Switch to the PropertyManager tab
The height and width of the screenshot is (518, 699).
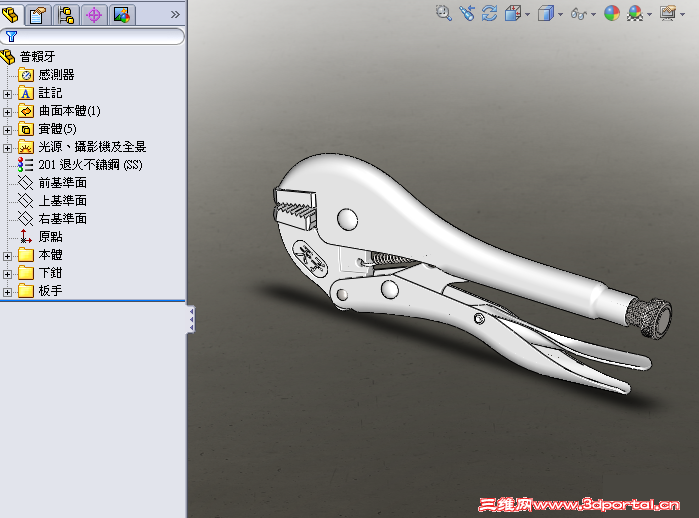[38, 15]
